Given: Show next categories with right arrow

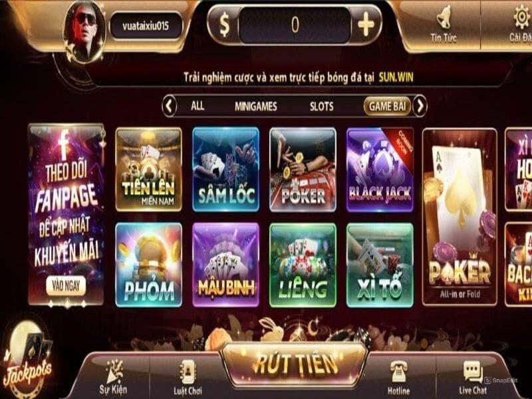Looking at the screenshot, I should click(420, 106).
